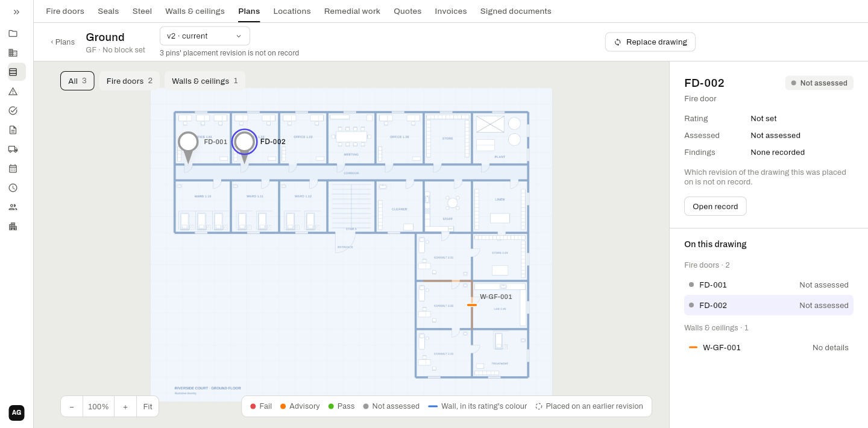The height and width of the screenshot is (428, 868).
Task: Select the Plans tab
Action: tap(249, 11)
